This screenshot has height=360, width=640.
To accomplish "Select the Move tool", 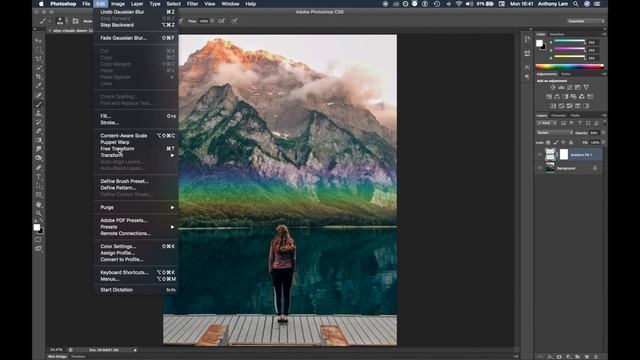I will tap(38, 41).
